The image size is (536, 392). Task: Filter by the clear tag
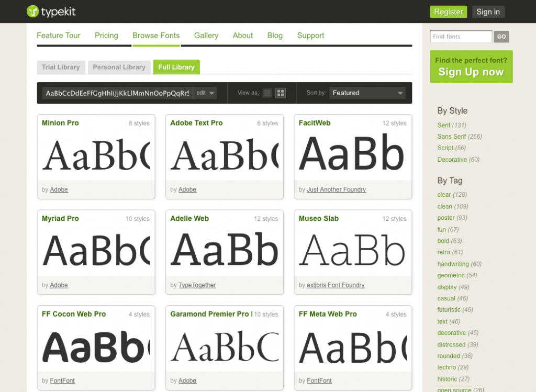pyautogui.click(x=444, y=195)
